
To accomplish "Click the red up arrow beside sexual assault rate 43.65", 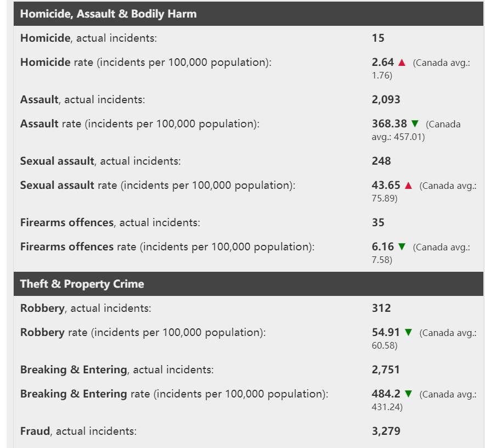I will (408, 186).
